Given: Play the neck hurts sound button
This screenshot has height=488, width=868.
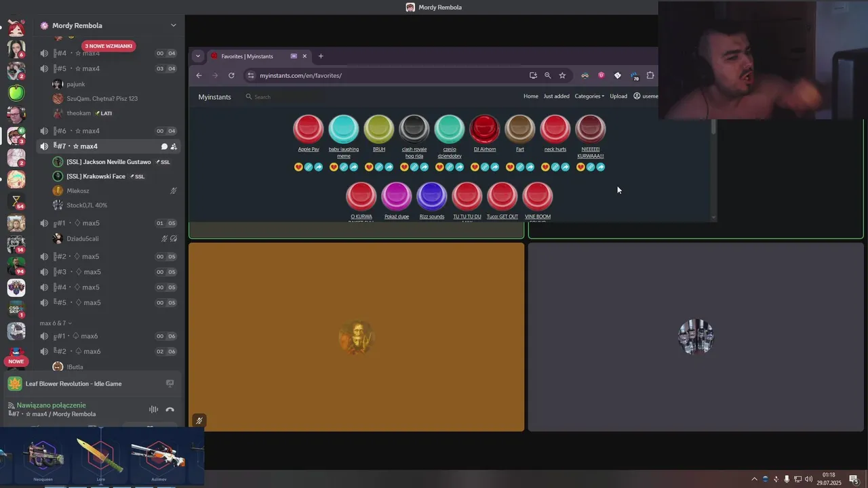Looking at the screenshot, I should 555,129.
